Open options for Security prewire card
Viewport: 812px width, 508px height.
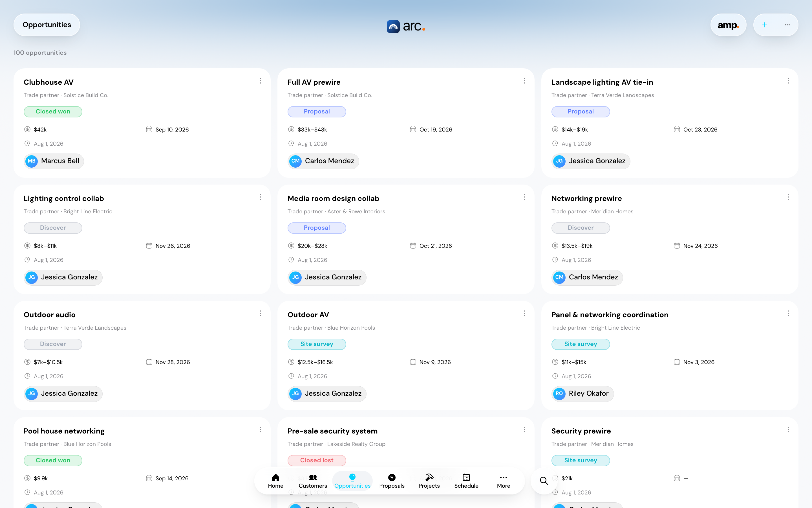(788, 430)
